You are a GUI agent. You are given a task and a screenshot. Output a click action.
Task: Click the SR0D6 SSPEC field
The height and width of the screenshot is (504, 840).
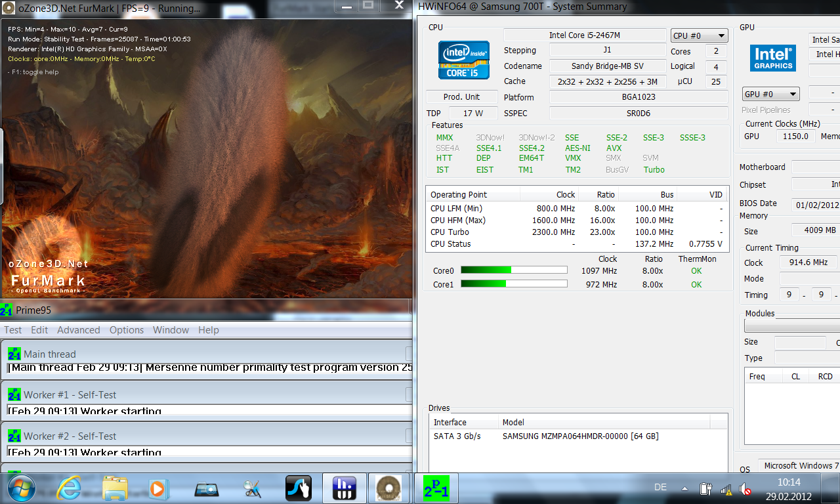point(639,114)
